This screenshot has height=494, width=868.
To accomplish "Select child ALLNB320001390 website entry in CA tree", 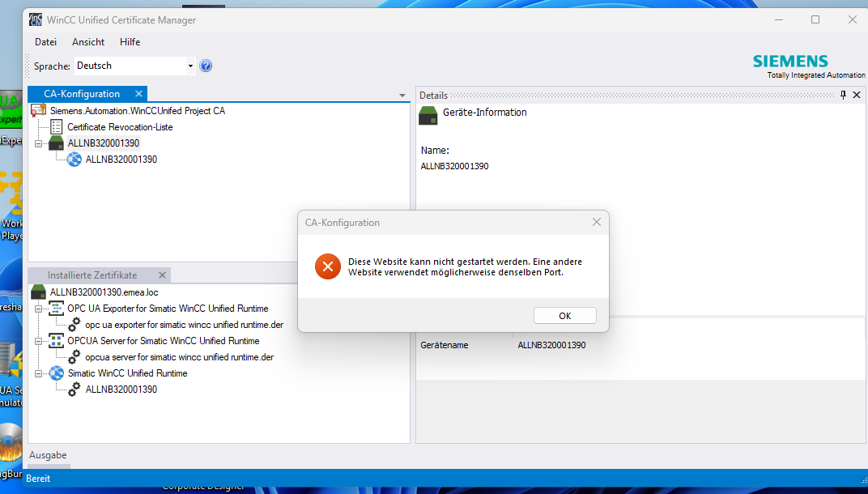I will [x=121, y=160].
